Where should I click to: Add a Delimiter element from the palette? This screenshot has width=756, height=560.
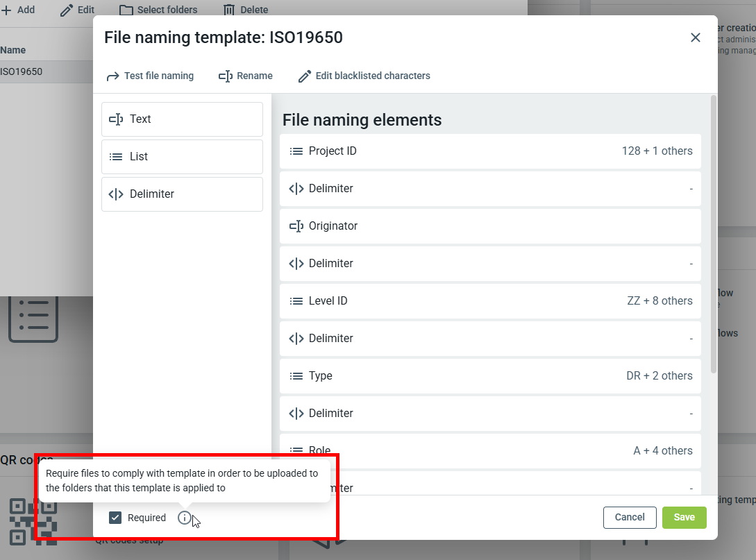click(x=182, y=194)
